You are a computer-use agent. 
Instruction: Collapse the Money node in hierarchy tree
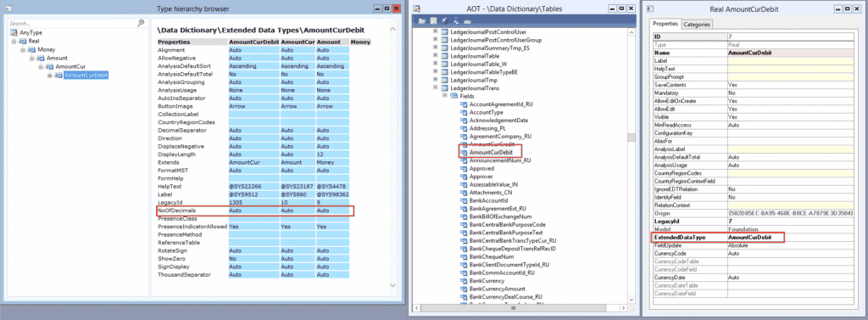(x=24, y=49)
